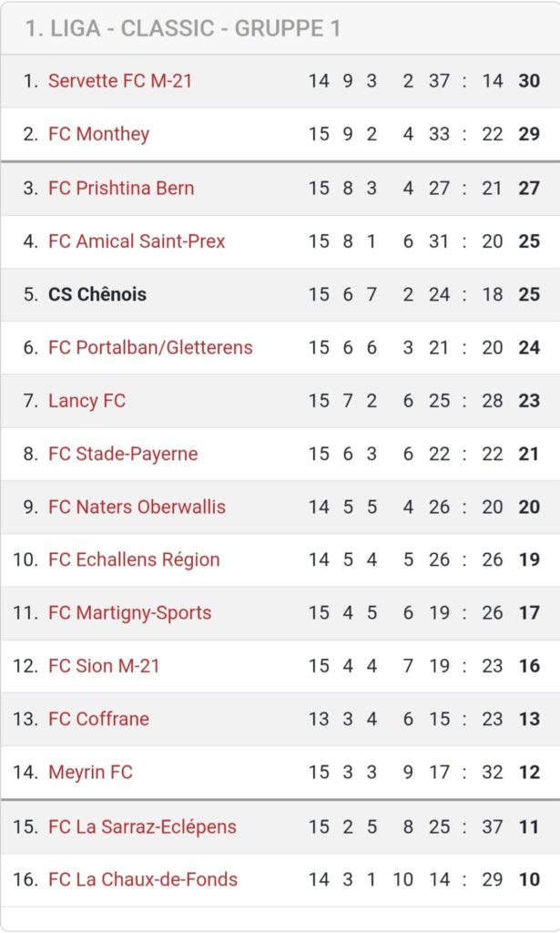Click FC La Chaux-de-Fonds' 10 points value
This screenshot has width=560, height=933.
[529, 879]
